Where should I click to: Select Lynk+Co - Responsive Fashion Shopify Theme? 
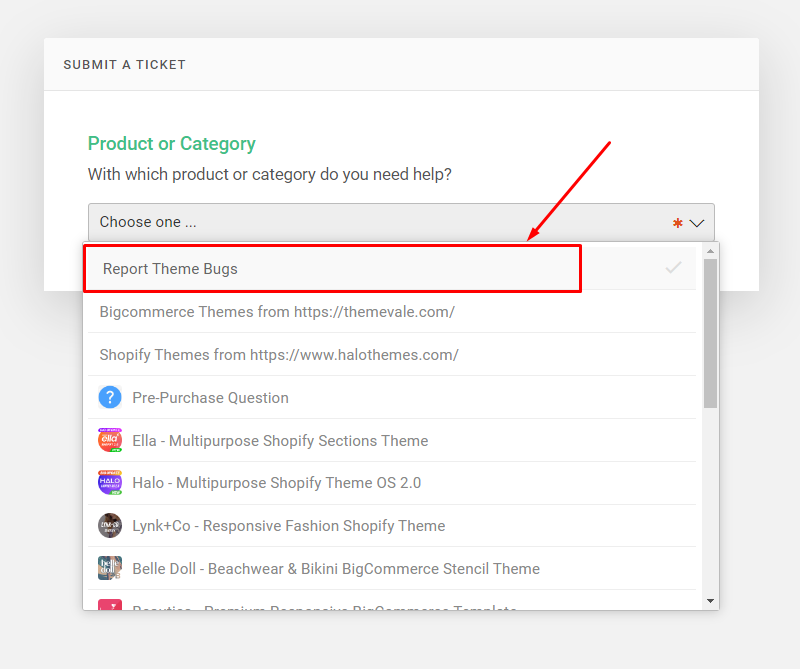coord(392,526)
